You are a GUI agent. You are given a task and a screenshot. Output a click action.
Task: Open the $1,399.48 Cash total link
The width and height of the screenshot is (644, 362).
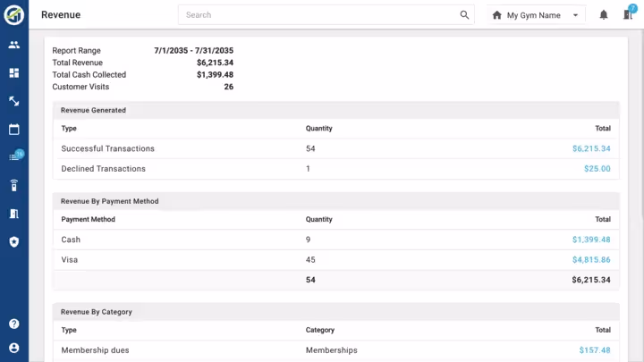[x=591, y=240]
